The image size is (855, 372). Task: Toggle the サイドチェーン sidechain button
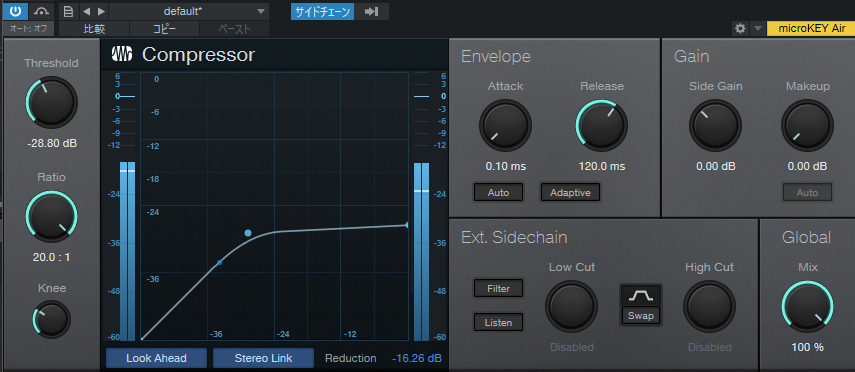pyautogui.click(x=322, y=11)
